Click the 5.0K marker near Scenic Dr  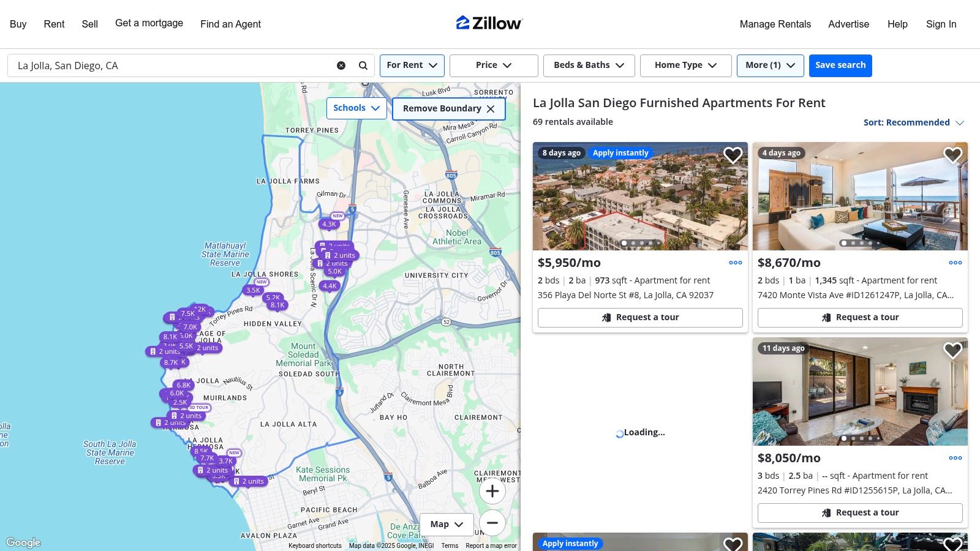tap(334, 271)
